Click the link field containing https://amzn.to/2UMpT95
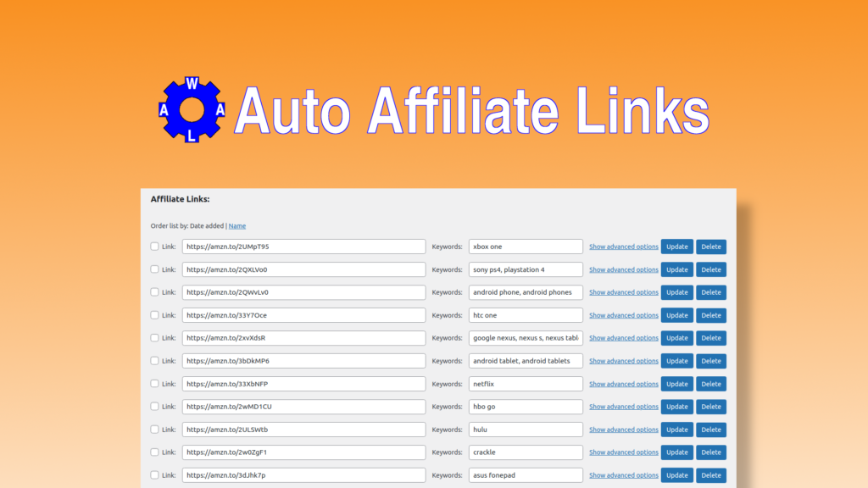 point(303,247)
